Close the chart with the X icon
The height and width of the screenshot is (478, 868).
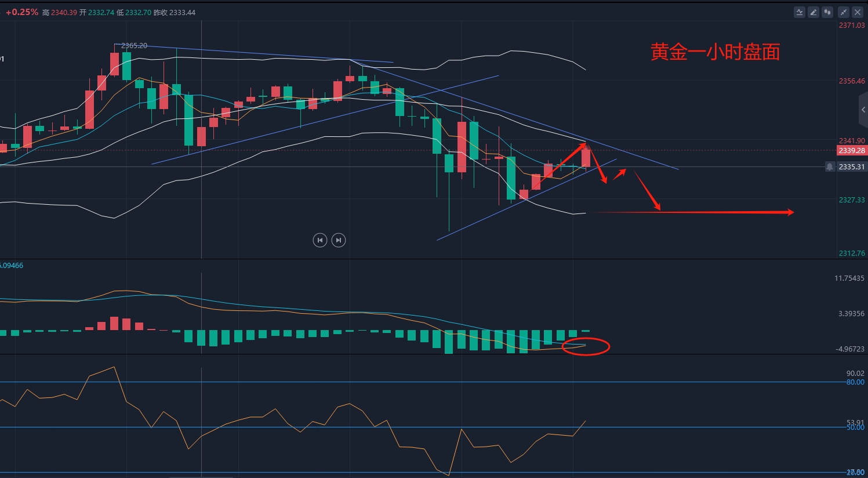click(858, 12)
